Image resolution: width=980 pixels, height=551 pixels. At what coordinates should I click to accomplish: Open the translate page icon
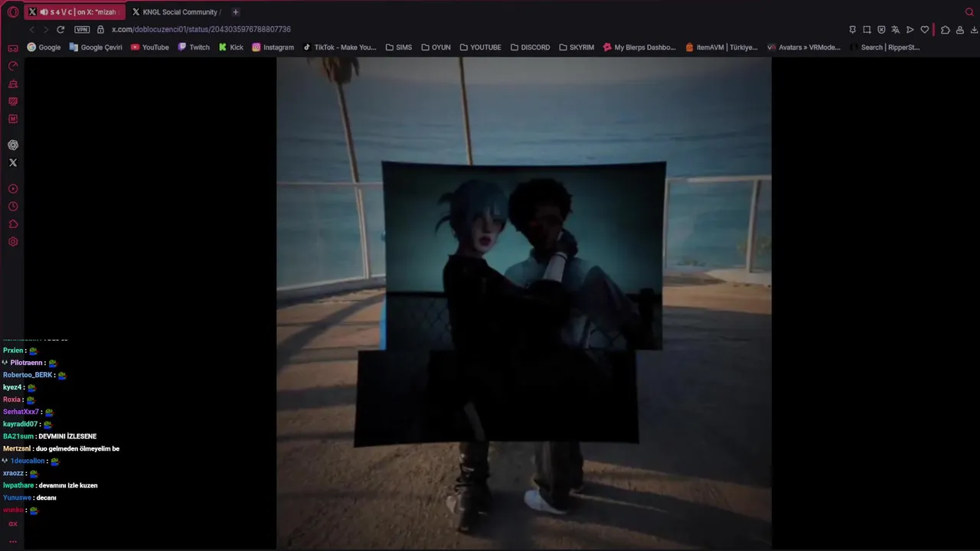pos(895,30)
